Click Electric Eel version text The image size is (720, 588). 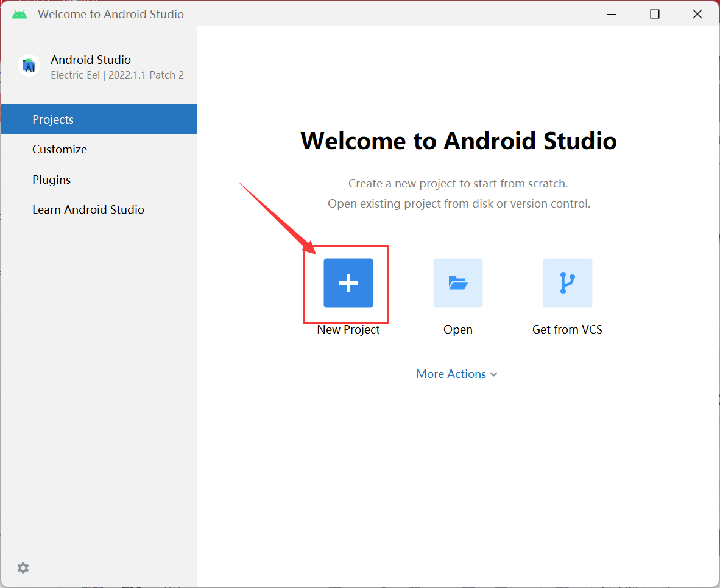point(117,75)
